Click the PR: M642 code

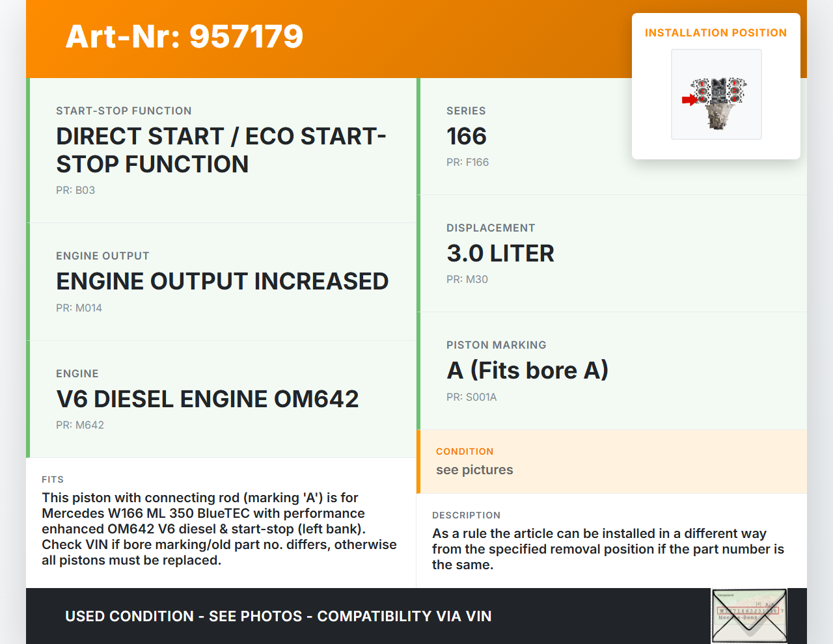[80, 425]
